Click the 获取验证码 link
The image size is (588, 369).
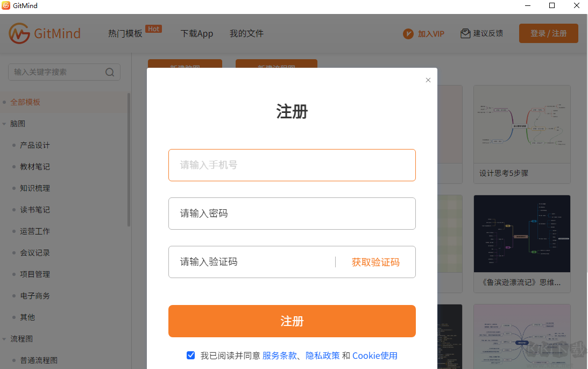point(375,262)
